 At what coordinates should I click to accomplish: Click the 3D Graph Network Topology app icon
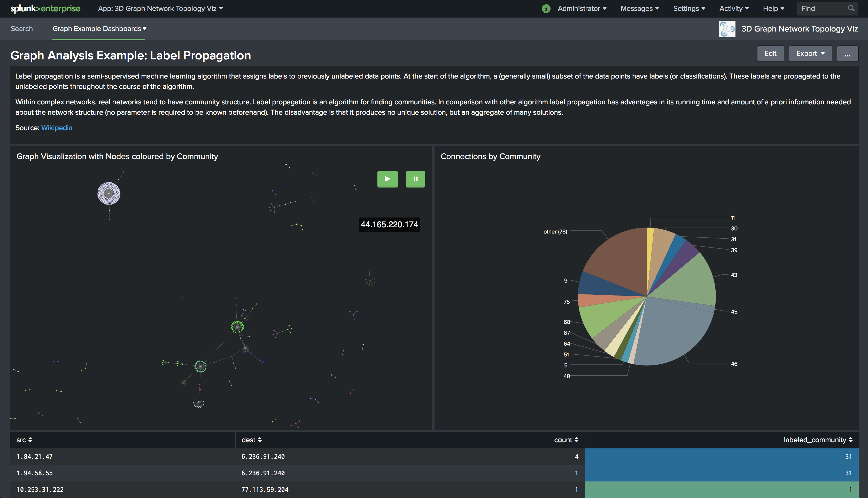pos(727,29)
